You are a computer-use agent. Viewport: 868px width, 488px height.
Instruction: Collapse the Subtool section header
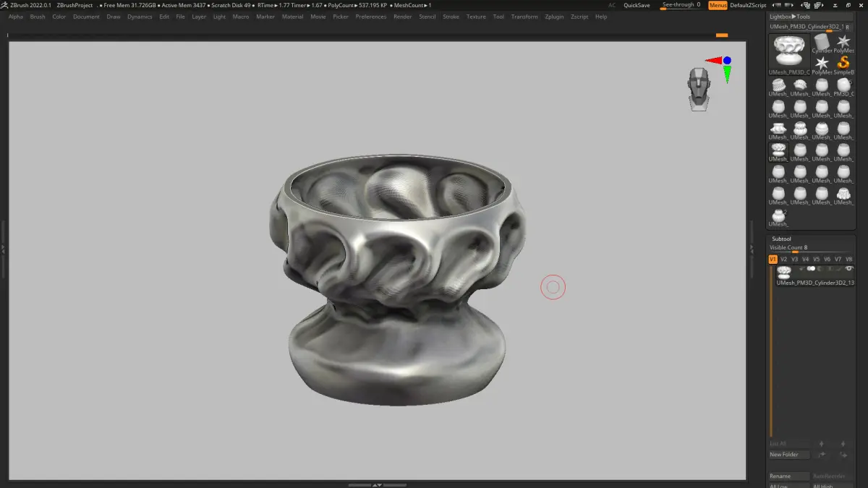[781, 239]
